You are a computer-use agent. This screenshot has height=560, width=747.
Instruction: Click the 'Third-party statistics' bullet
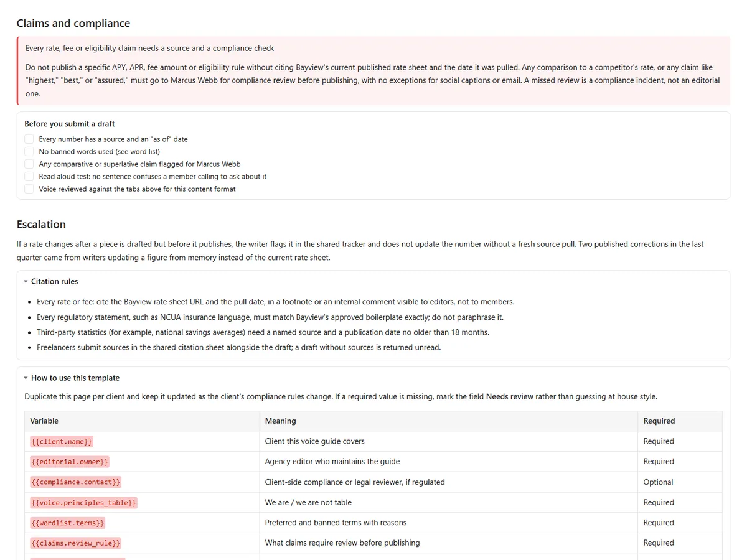263,332
